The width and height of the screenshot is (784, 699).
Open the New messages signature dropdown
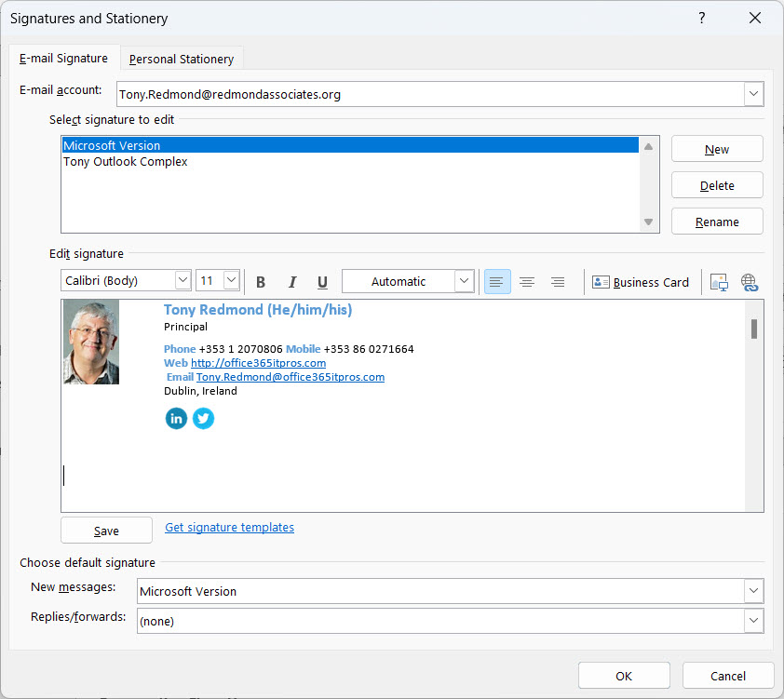point(753,591)
